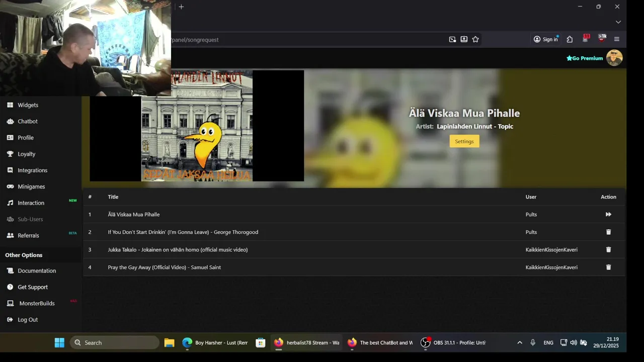
Task: Click the Firefox Sign in button
Action: click(x=546, y=39)
